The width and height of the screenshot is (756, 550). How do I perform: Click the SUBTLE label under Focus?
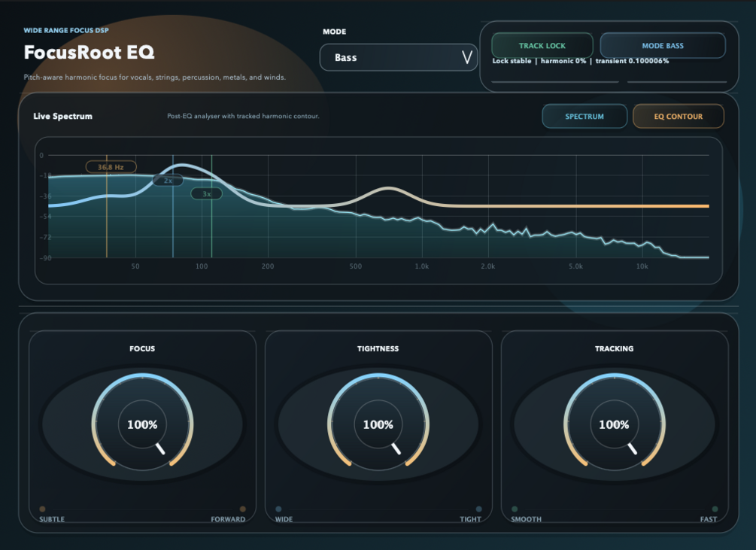(x=52, y=519)
